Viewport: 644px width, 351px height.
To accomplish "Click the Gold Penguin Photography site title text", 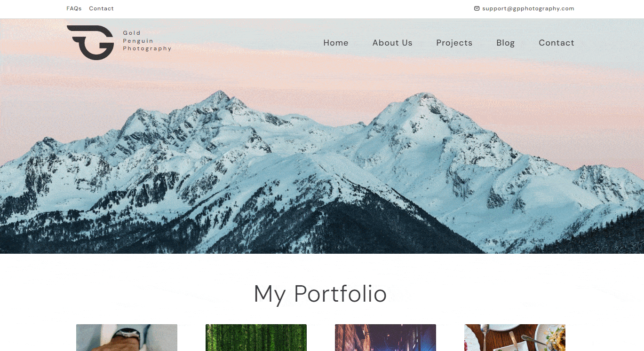I will 147,41.
